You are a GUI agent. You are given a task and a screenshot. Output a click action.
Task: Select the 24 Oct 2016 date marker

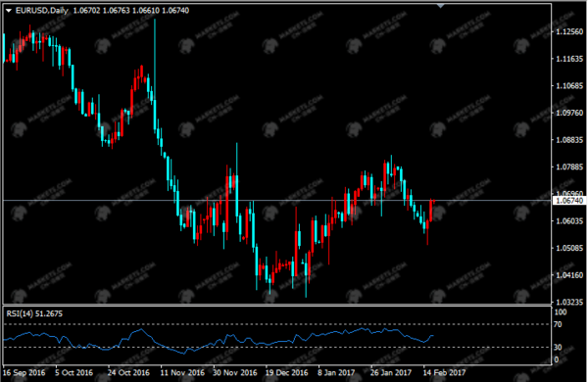coord(128,372)
